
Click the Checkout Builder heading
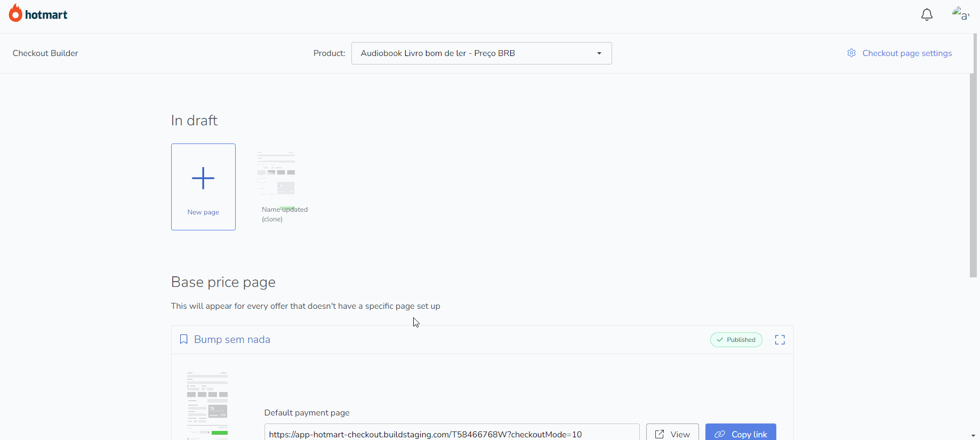coord(45,53)
